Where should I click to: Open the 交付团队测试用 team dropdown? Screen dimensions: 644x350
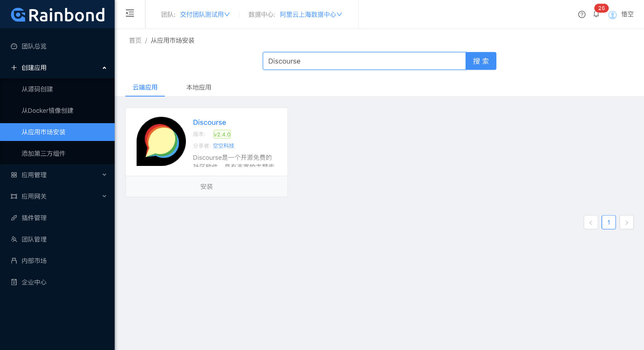[x=204, y=15]
